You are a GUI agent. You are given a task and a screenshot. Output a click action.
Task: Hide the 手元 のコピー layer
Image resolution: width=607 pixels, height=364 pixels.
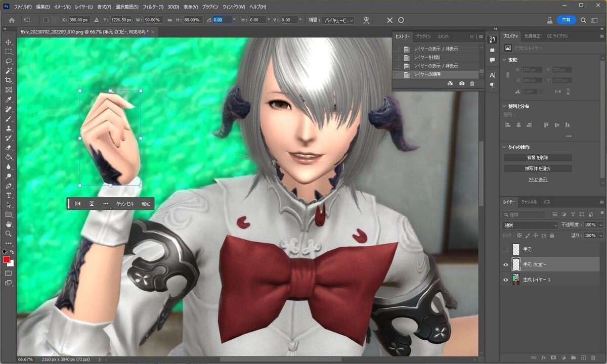pos(506,264)
